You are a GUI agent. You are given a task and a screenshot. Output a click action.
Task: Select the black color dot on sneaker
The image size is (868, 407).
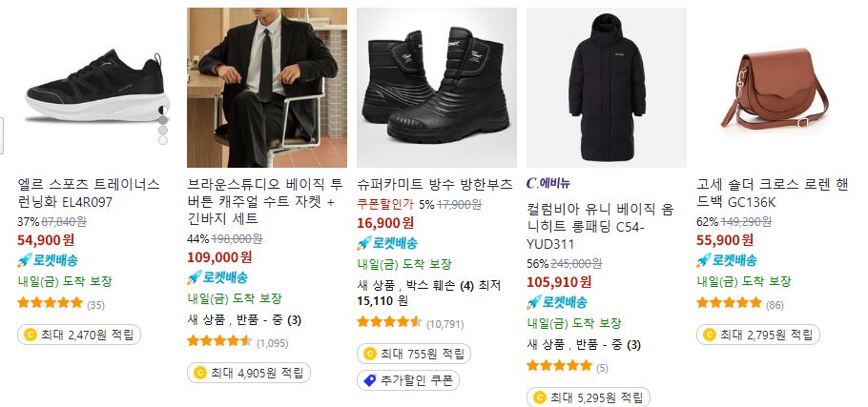coord(163,109)
